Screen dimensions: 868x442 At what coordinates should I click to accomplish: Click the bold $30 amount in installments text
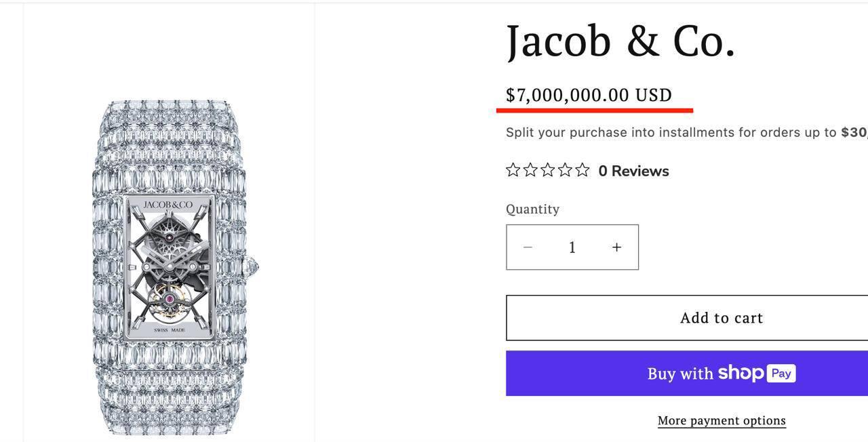click(x=854, y=132)
